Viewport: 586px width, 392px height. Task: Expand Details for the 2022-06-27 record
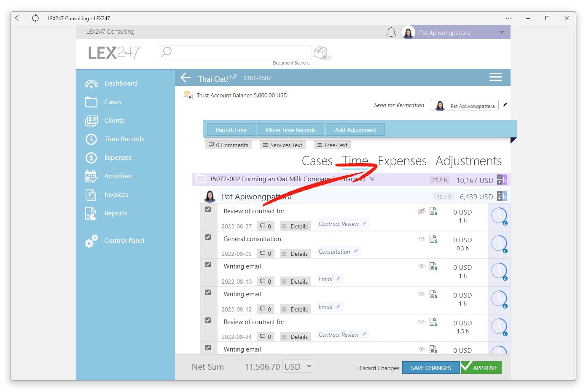295,226
